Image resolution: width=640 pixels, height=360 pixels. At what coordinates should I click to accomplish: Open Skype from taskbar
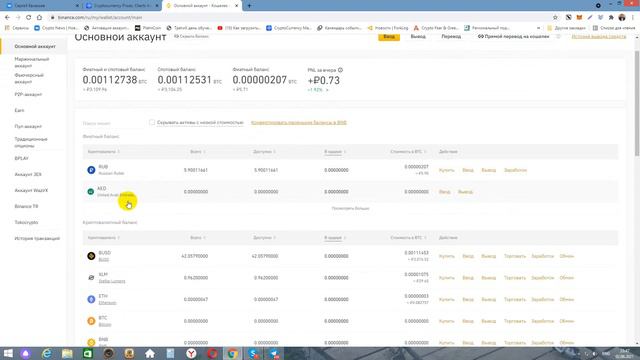pyautogui.click(x=253, y=353)
